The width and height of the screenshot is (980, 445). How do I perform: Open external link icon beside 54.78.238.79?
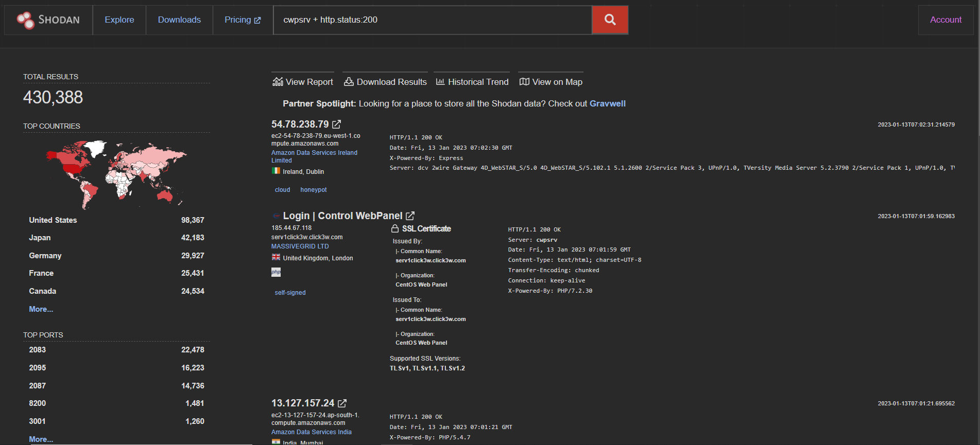[336, 124]
